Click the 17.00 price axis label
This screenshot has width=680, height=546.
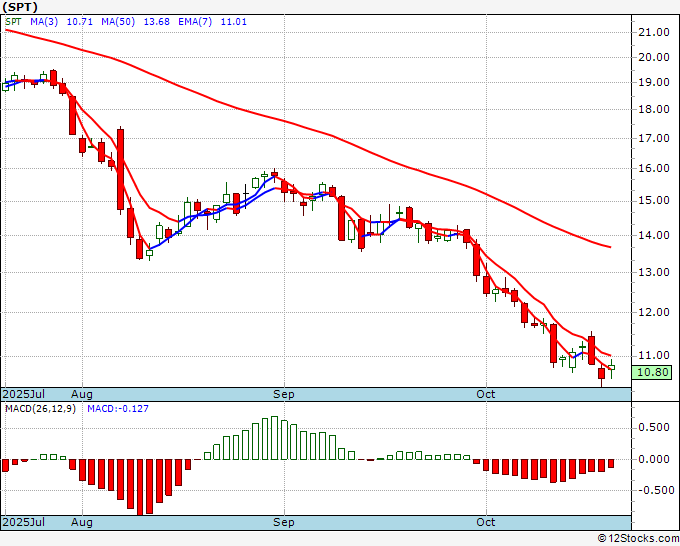(654, 138)
